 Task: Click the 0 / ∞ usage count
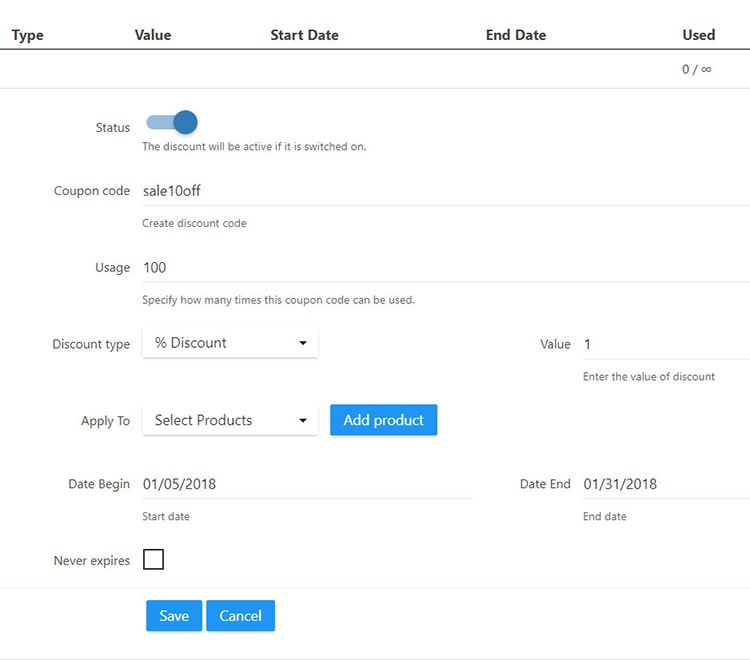[696, 70]
